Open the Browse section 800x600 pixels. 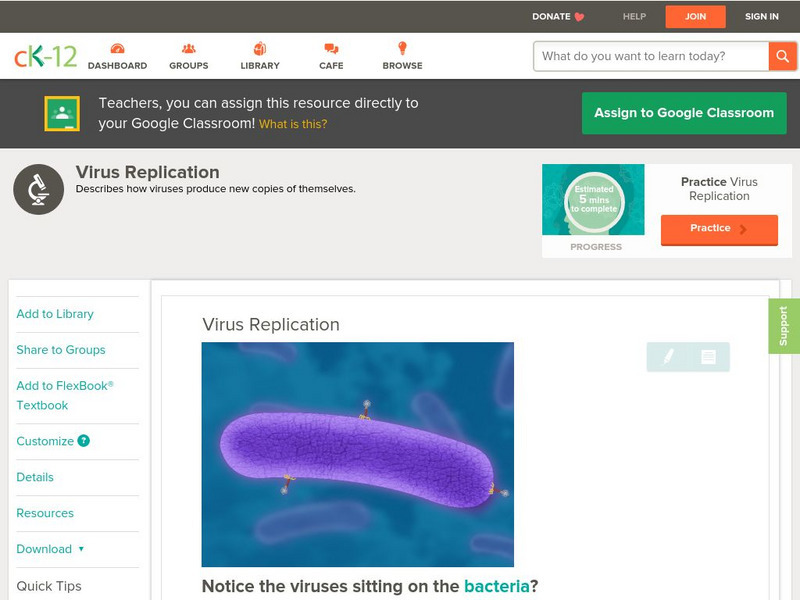click(402, 56)
